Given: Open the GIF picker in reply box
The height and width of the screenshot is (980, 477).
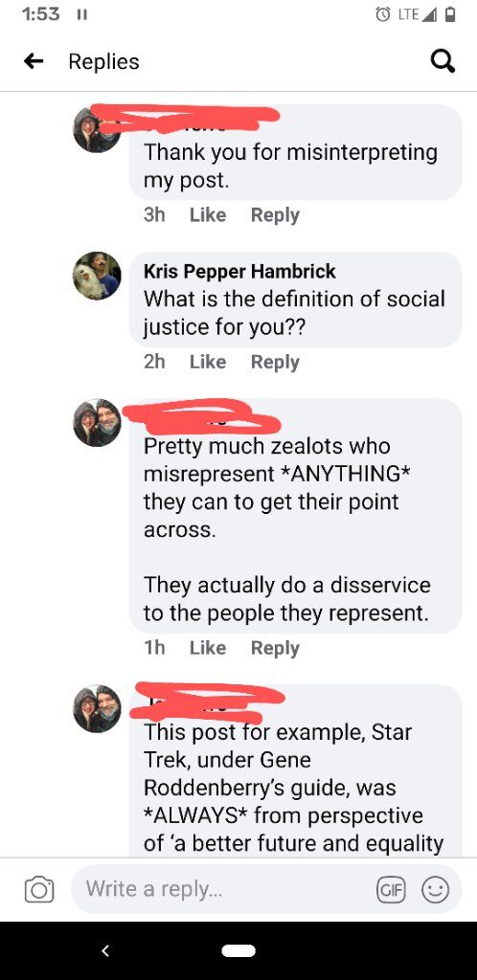Looking at the screenshot, I should tap(392, 889).
